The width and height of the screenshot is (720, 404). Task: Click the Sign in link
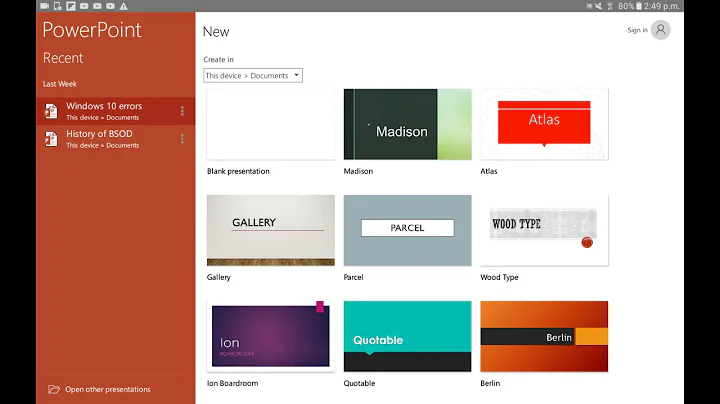click(x=637, y=30)
